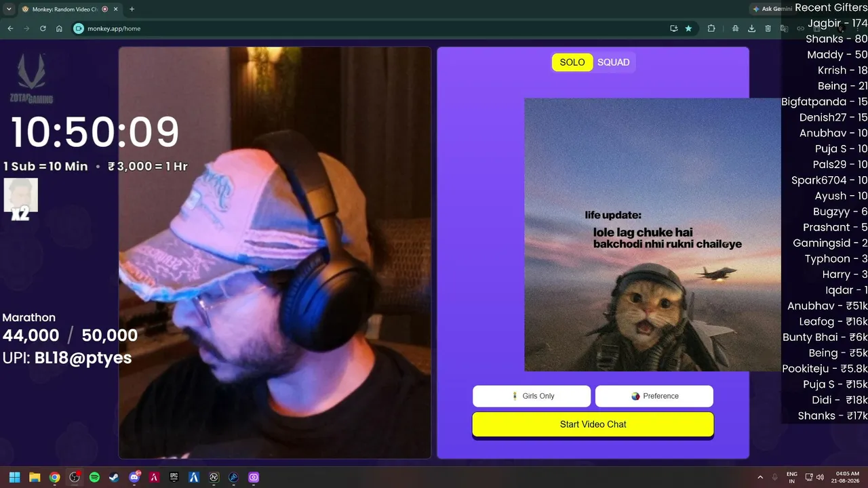Open the dark blue circular taskbar app

point(233,477)
